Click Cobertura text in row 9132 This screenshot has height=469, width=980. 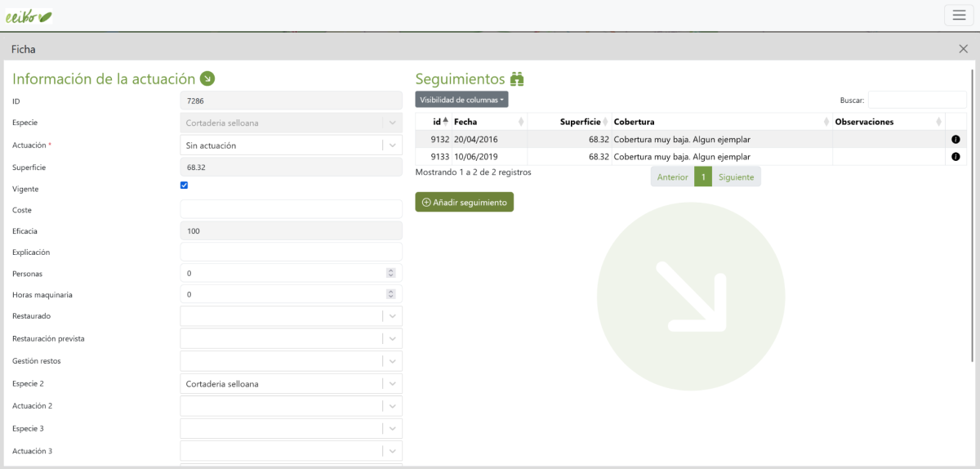pos(682,139)
